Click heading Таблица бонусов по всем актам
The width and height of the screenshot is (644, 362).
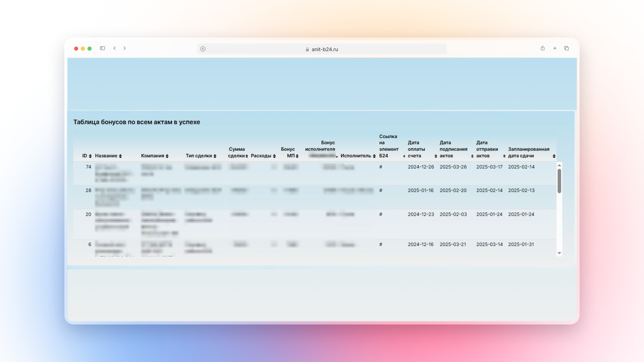point(137,122)
